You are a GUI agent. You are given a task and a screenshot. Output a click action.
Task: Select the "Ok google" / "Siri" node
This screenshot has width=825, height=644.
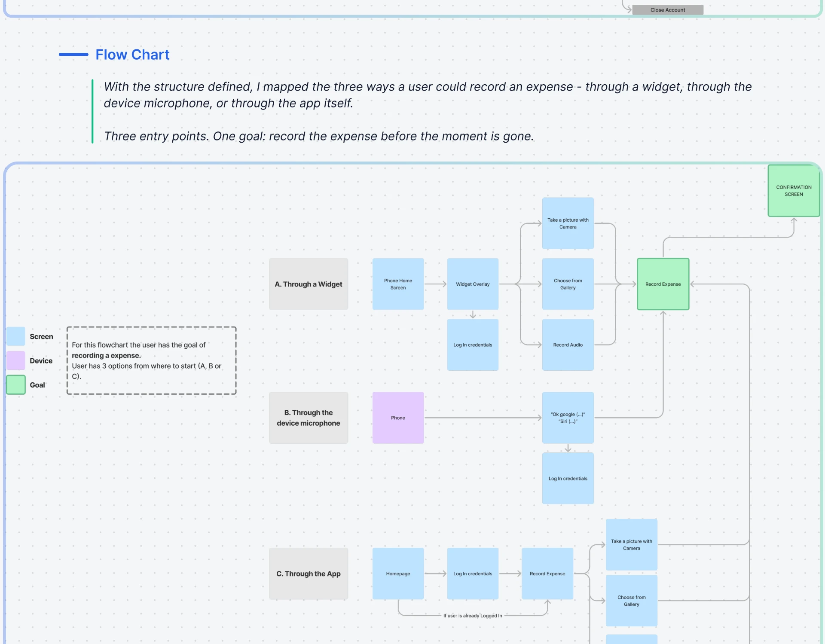(x=568, y=418)
